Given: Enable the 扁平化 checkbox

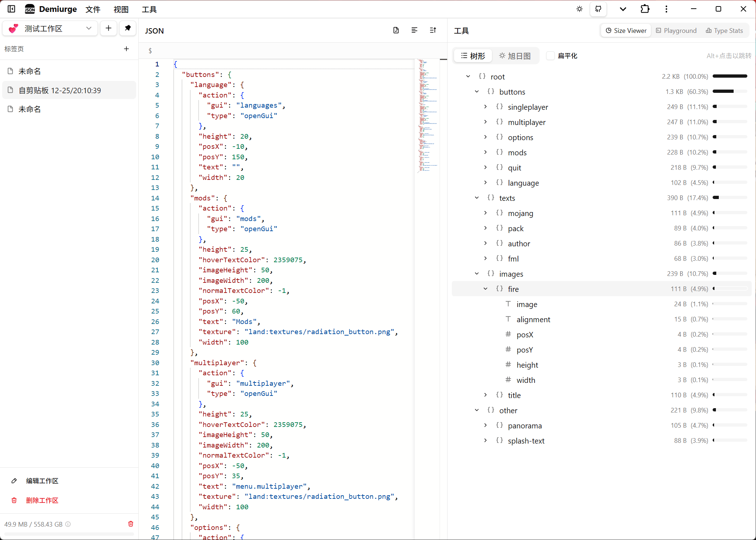Looking at the screenshot, I should click(550, 56).
